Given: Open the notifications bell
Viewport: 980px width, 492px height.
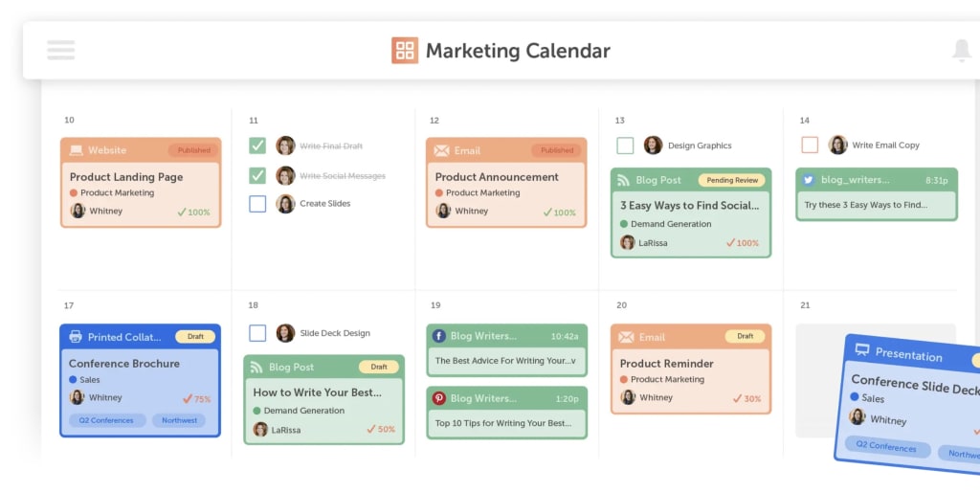Looking at the screenshot, I should coord(962,51).
